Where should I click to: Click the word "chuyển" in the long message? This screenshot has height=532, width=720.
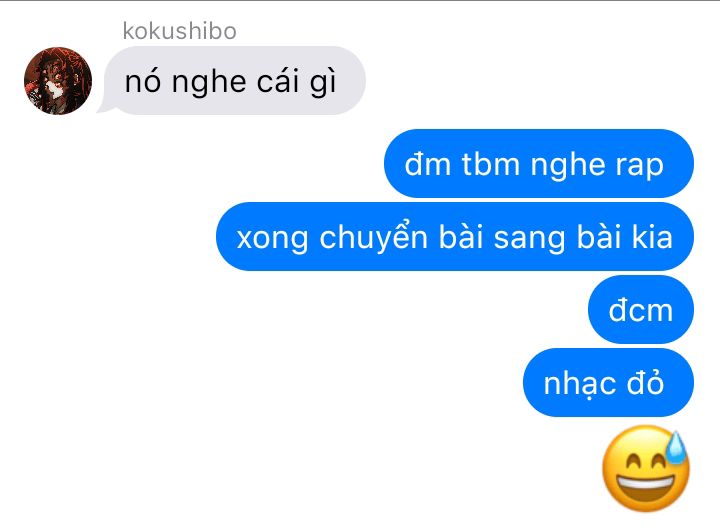tap(374, 237)
